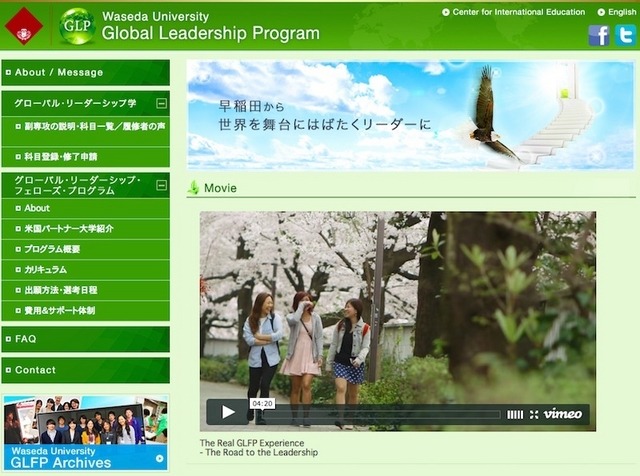Open the FAQ menu item

point(86,339)
